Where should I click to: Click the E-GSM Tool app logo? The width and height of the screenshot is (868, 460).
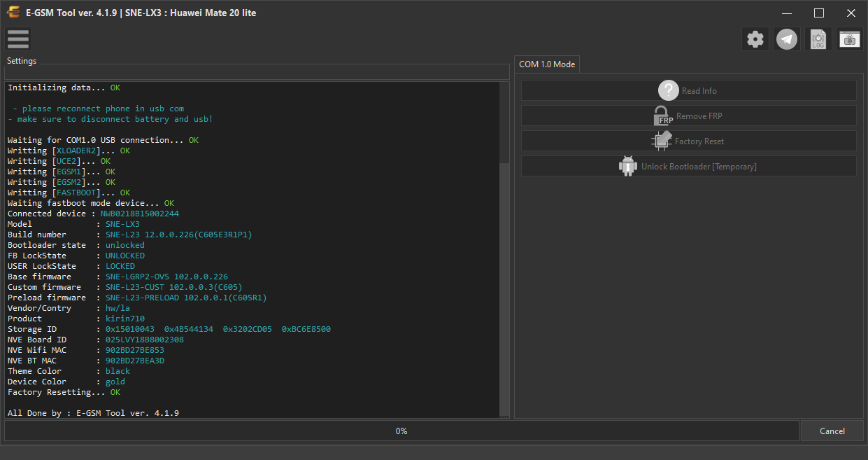point(12,13)
